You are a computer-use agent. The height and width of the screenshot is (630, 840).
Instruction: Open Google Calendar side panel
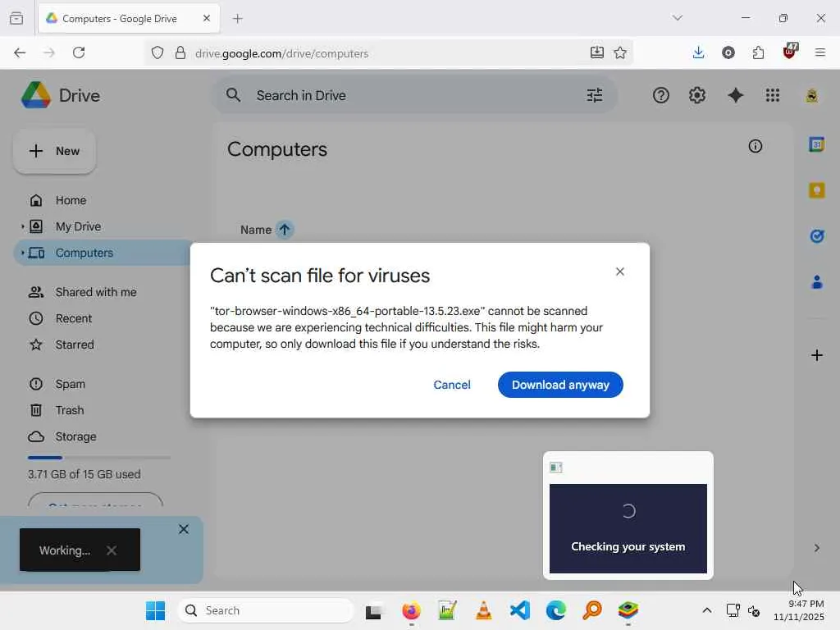coord(816,144)
